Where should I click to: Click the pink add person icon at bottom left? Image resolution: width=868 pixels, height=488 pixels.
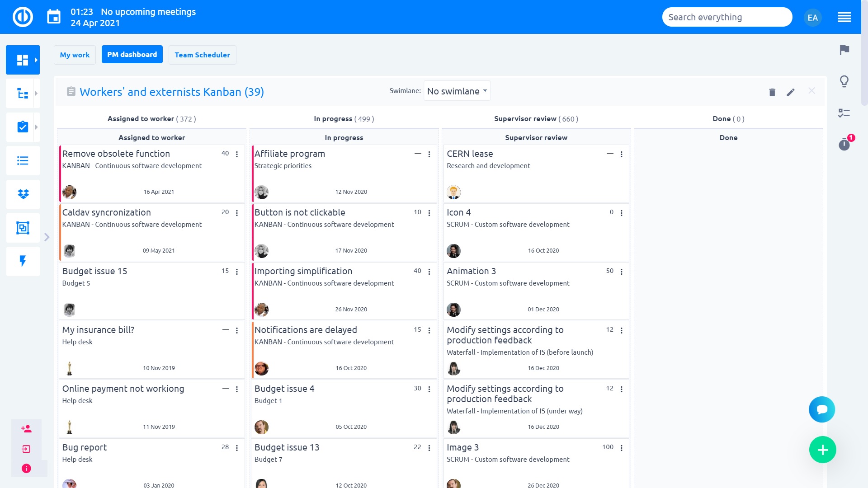26,429
